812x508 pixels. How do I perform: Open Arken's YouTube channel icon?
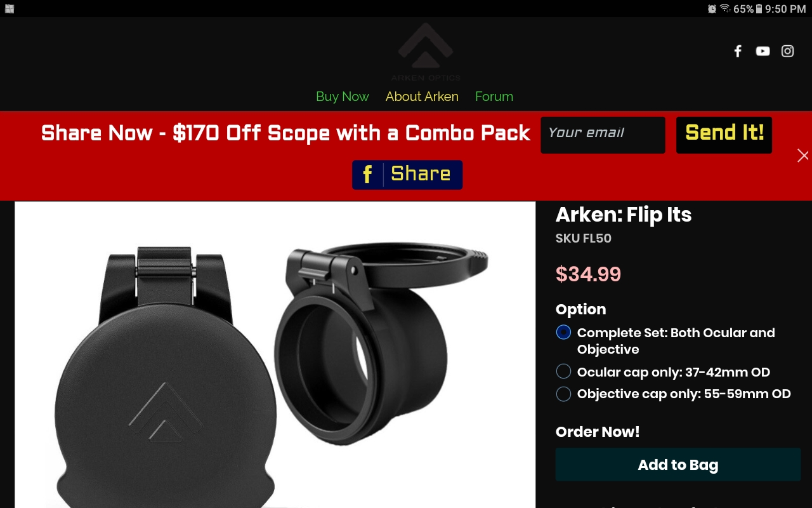click(x=763, y=51)
